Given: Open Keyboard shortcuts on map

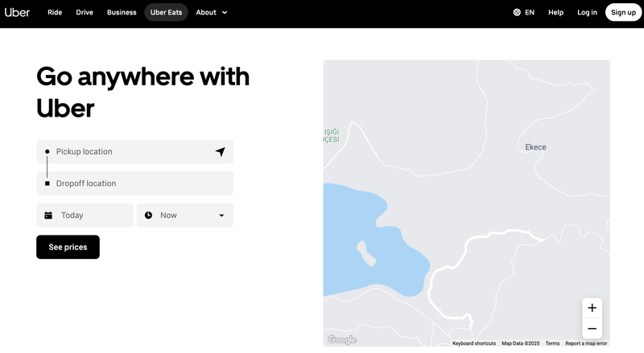Looking at the screenshot, I should click(474, 343).
